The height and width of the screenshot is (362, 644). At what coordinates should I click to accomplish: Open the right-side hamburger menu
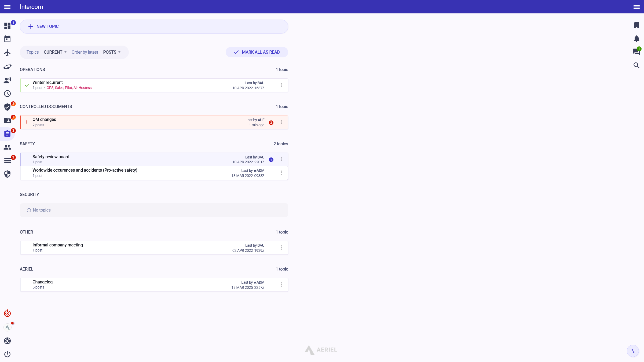(636, 7)
